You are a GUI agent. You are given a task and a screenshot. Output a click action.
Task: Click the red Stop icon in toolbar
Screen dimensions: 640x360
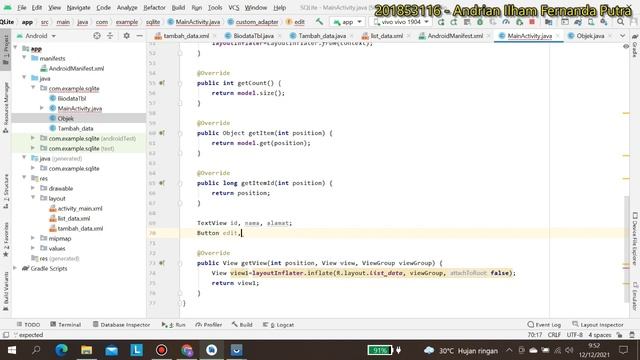[x=532, y=22]
